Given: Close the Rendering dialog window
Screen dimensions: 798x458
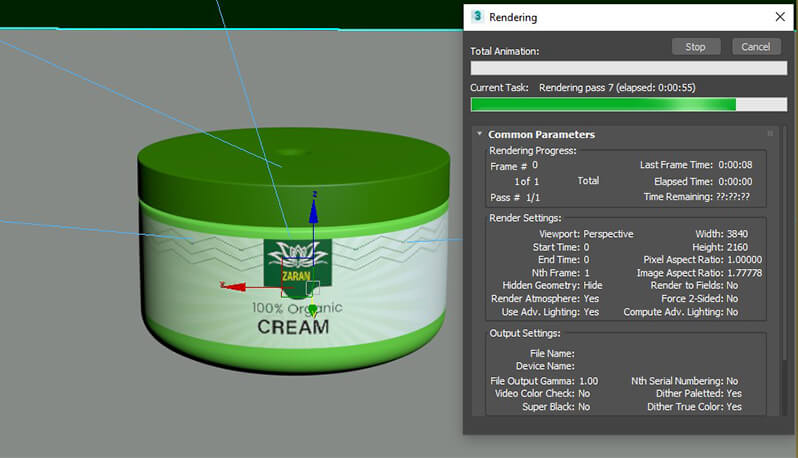Looking at the screenshot, I should pyautogui.click(x=780, y=16).
